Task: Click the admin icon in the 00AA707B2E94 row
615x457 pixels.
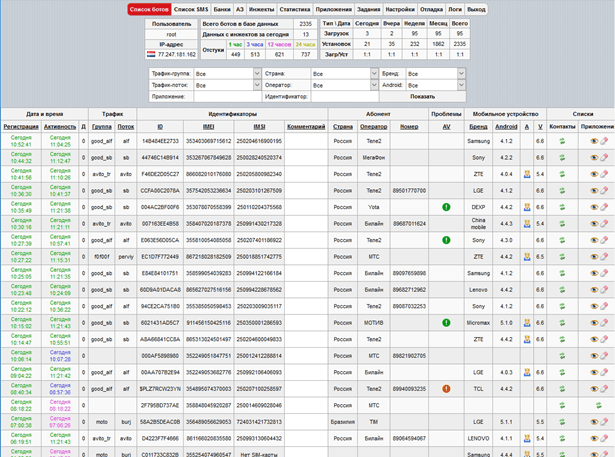Action: [x=527, y=372]
